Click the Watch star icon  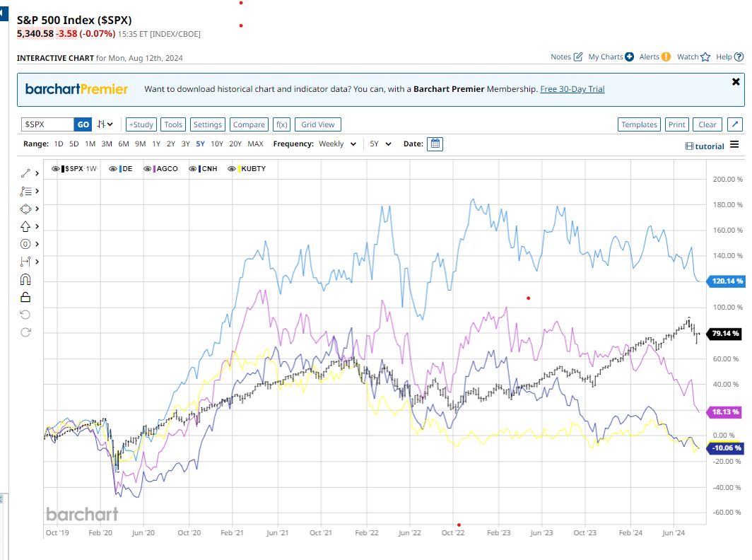pyautogui.click(x=705, y=57)
